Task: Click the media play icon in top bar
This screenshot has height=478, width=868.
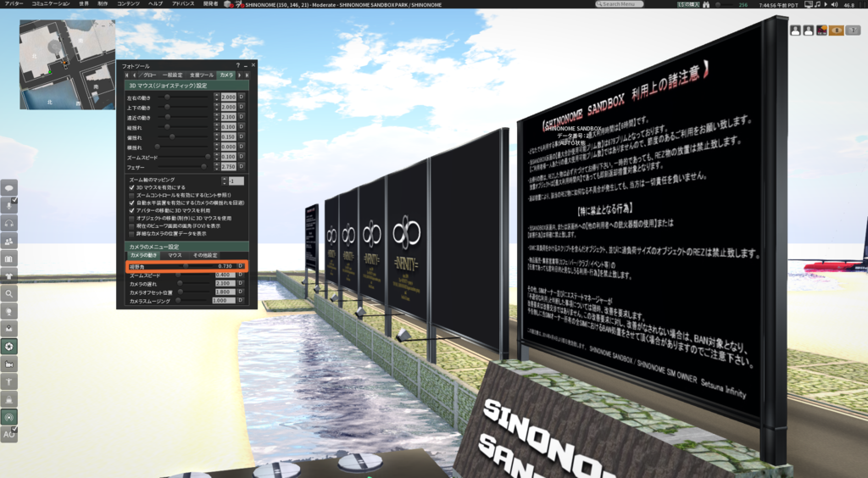Action: tap(826, 4)
